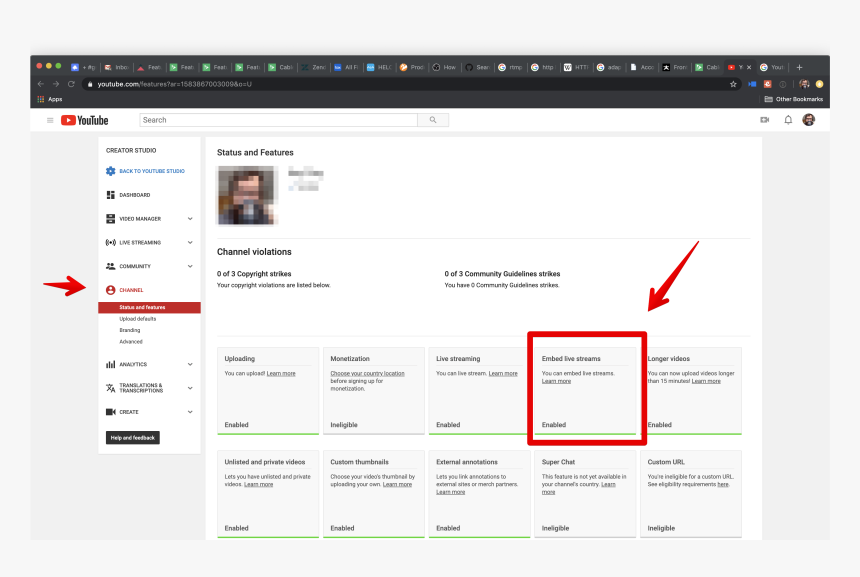
Task: Click the YouTube logo
Action: [84, 120]
